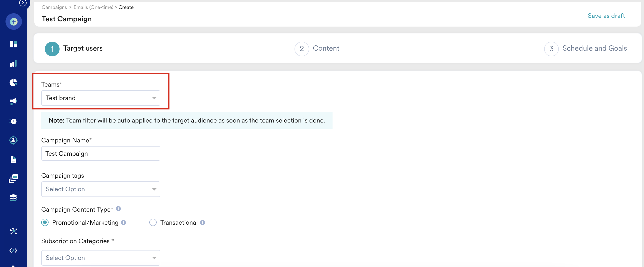This screenshot has width=644, height=267.
Task: Click the Campaign Name input field
Action: pos(101,153)
